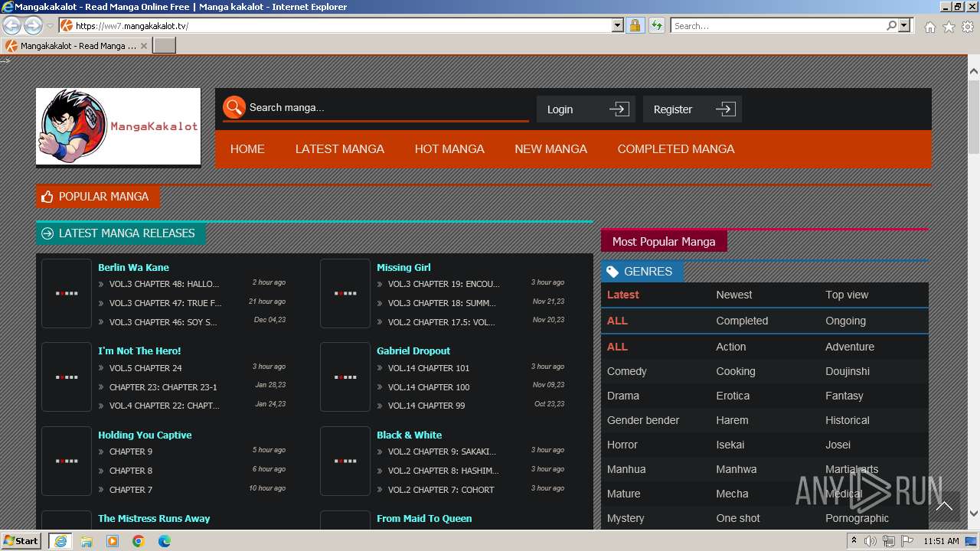
Task: Launch Microsoft Edge from the taskbar
Action: pos(165,541)
